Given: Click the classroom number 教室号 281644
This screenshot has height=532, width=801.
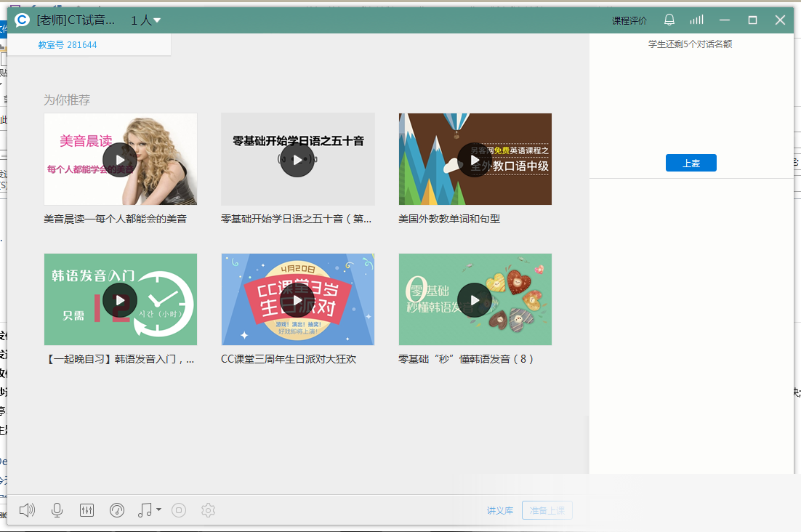Looking at the screenshot, I should (68, 45).
